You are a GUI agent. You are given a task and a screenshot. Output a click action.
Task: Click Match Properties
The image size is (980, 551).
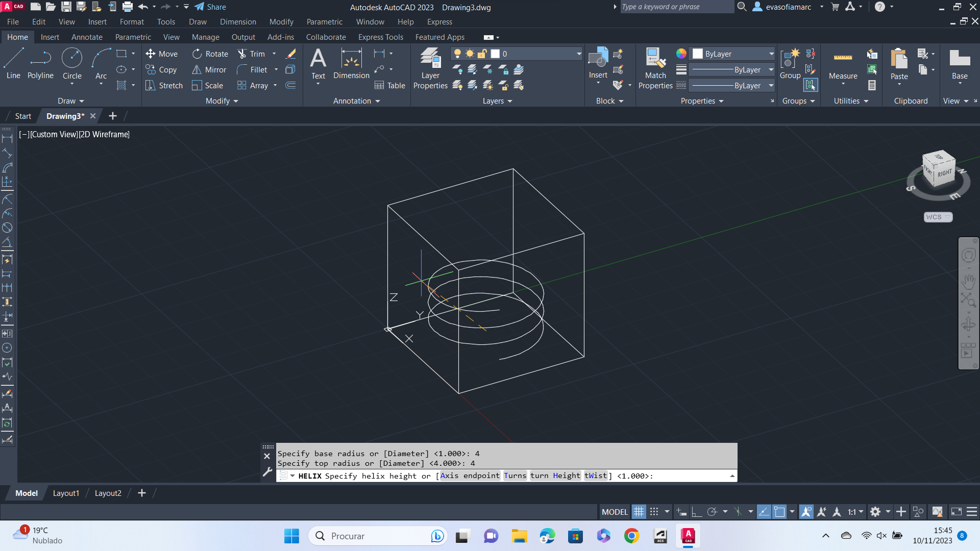tap(655, 69)
